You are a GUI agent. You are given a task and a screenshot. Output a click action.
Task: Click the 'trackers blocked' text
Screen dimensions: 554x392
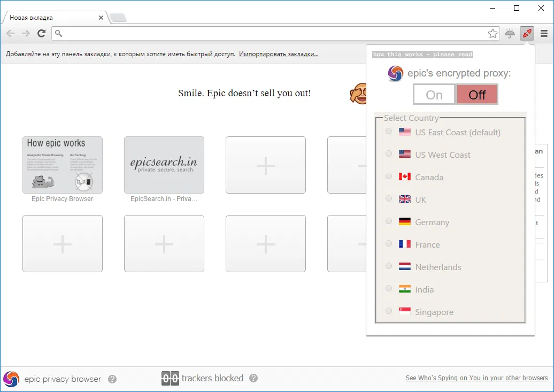tap(212, 378)
